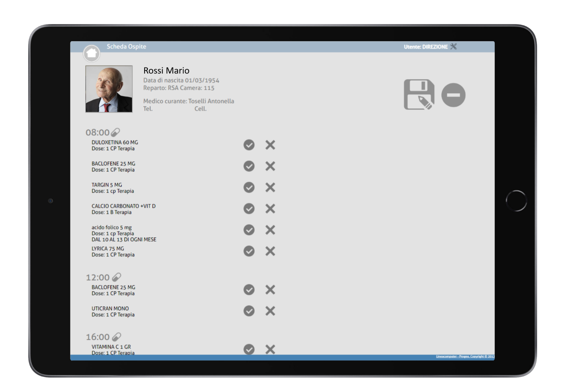
Task: Confirm the 12:00 BACLOFENE 25 MG checkmark
Action: (249, 290)
